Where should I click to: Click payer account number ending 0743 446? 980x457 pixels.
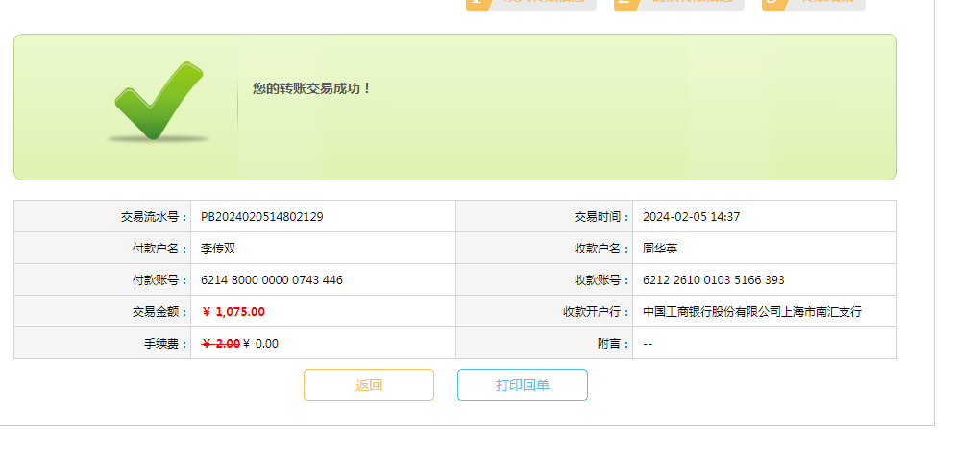(x=271, y=280)
